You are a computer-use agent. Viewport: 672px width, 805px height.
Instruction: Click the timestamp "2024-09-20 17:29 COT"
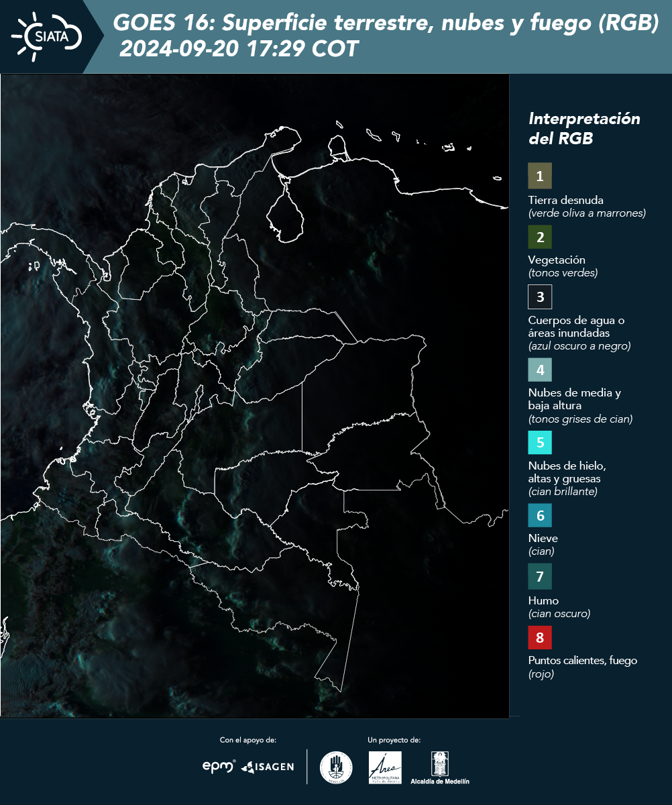tap(238, 49)
